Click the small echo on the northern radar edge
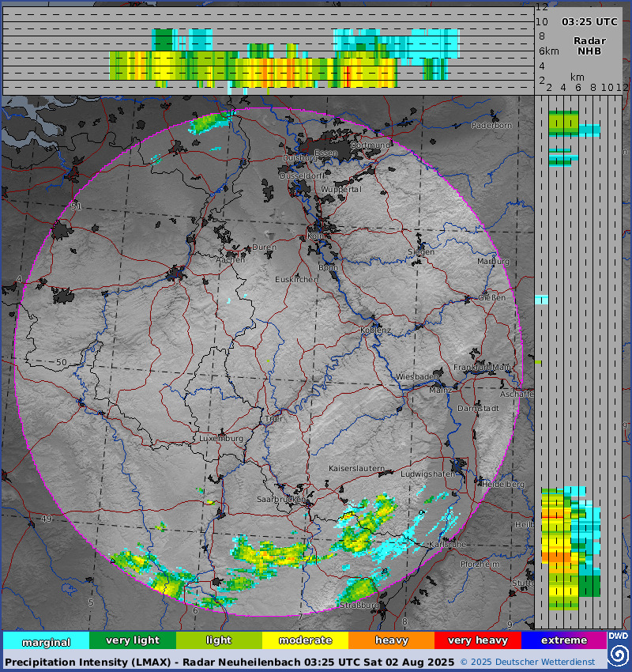632x672 pixels. [212, 122]
